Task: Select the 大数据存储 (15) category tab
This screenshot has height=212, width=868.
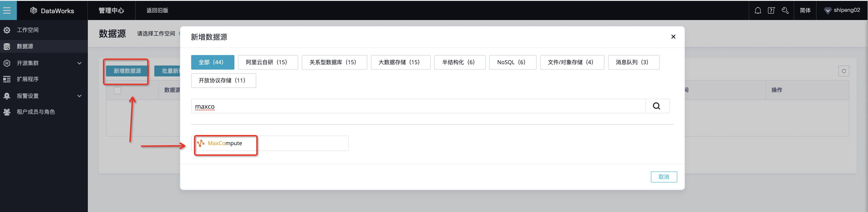Action: [x=401, y=62]
